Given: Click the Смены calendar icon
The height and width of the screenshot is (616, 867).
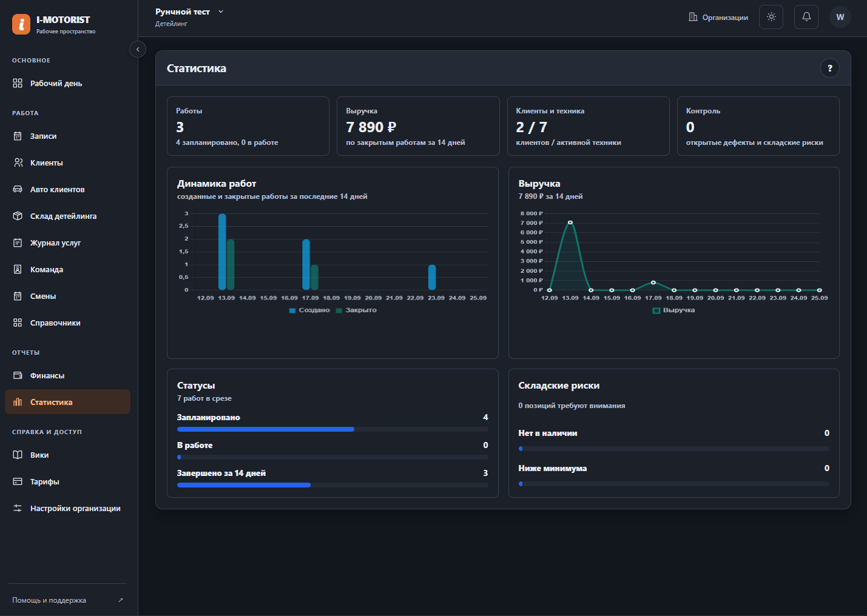Looking at the screenshot, I should (18, 296).
